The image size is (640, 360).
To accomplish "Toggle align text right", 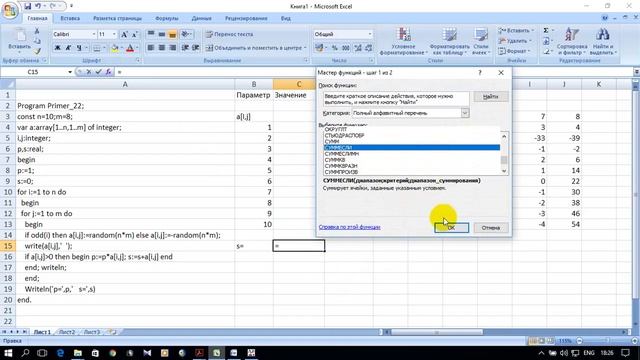I will pyautogui.click(x=172, y=48).
